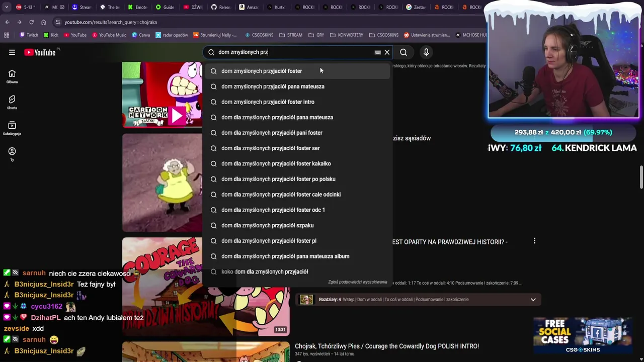Image resolution: width=644 pixels, height=362 pixels.
Task: Expand the KONWERTERY bookmarks folder
Action: 346,35
